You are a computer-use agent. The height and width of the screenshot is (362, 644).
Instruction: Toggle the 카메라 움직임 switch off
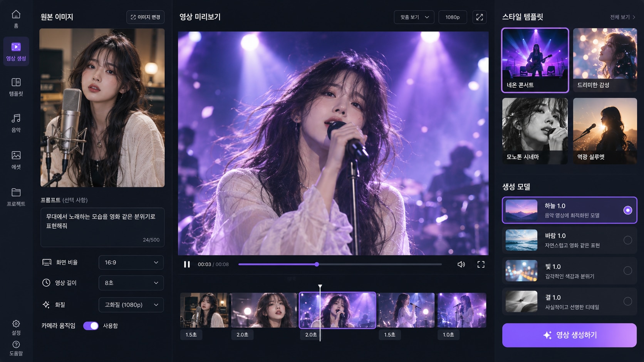[x=91, y=326]
